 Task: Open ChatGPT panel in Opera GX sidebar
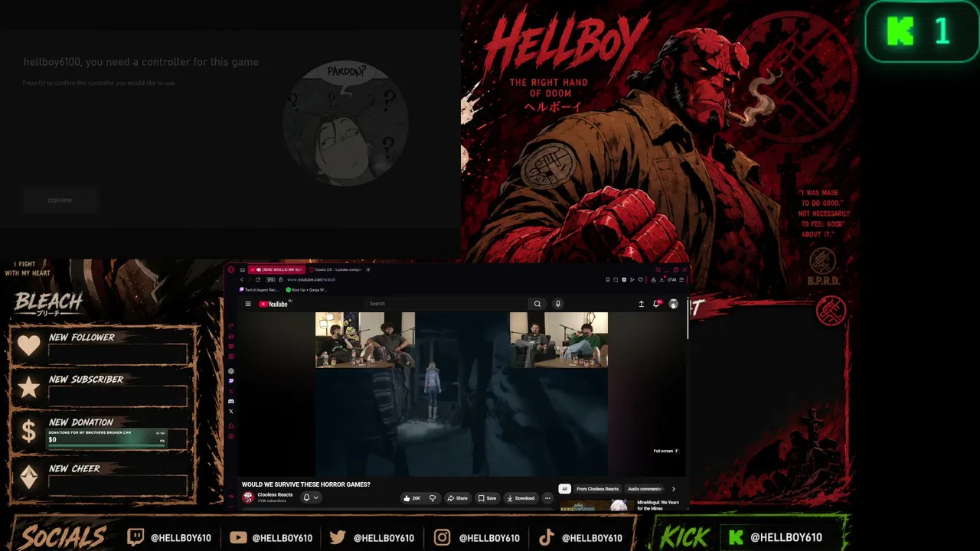[x=231, y=371]
